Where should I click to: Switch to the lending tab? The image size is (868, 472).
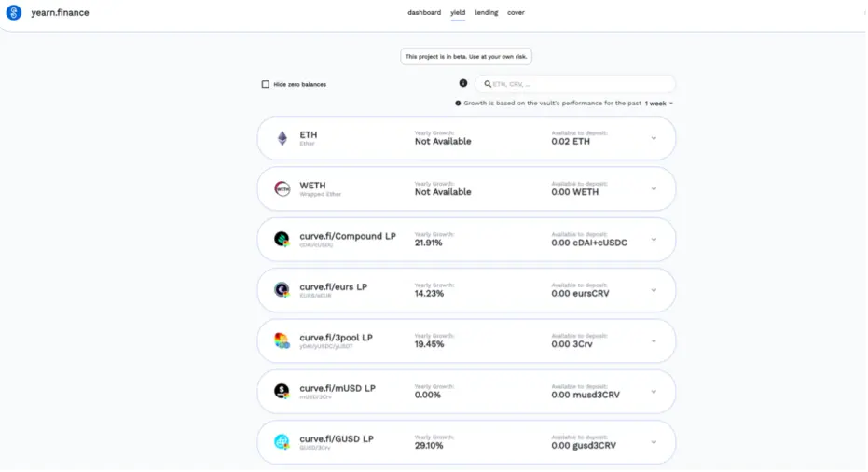coord(487,12)
